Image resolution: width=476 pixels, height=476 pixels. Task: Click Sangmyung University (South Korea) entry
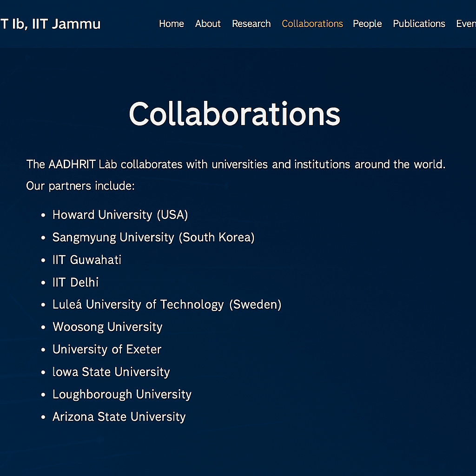point(153,238)
